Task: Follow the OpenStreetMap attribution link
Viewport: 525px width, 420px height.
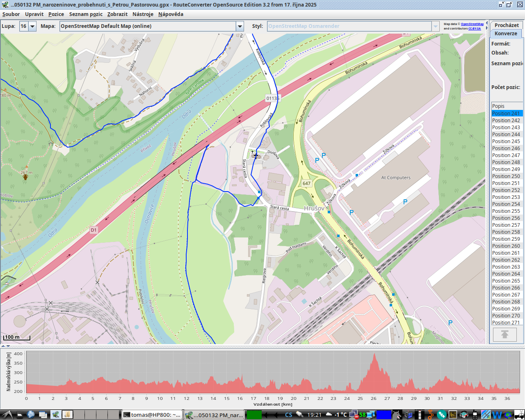Action: 472,24
